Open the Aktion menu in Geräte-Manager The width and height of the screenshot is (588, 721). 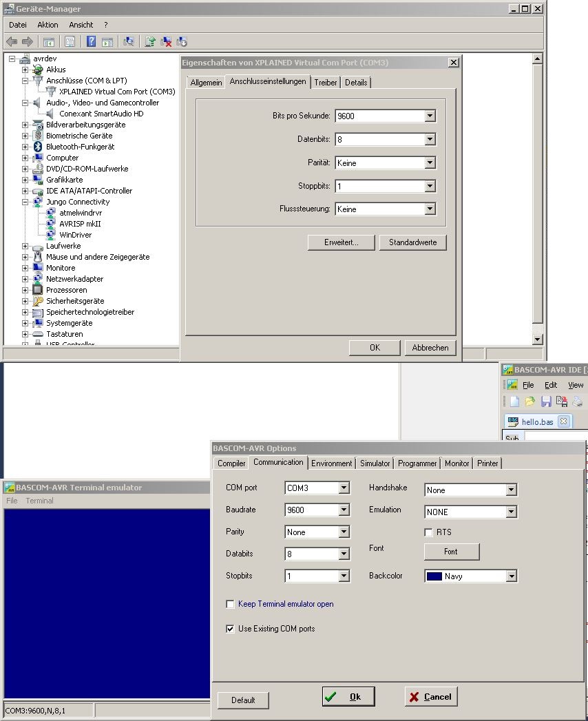48,25
